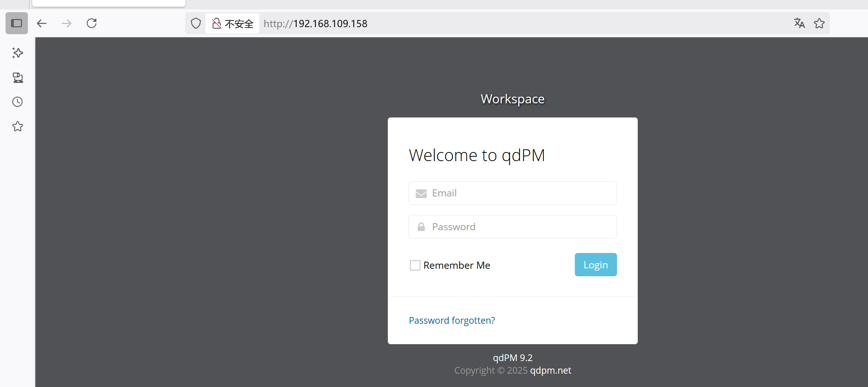Bookmark this page with the star icon

tap(819, 24)
